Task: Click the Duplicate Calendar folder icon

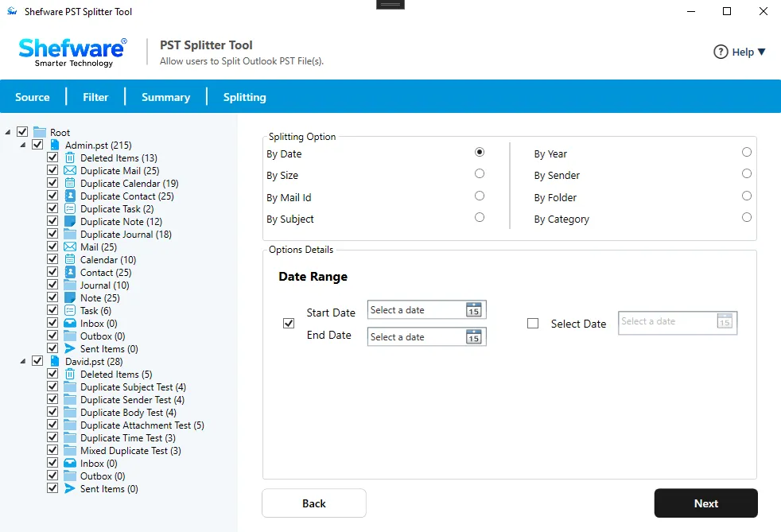Action: point(70,183)
